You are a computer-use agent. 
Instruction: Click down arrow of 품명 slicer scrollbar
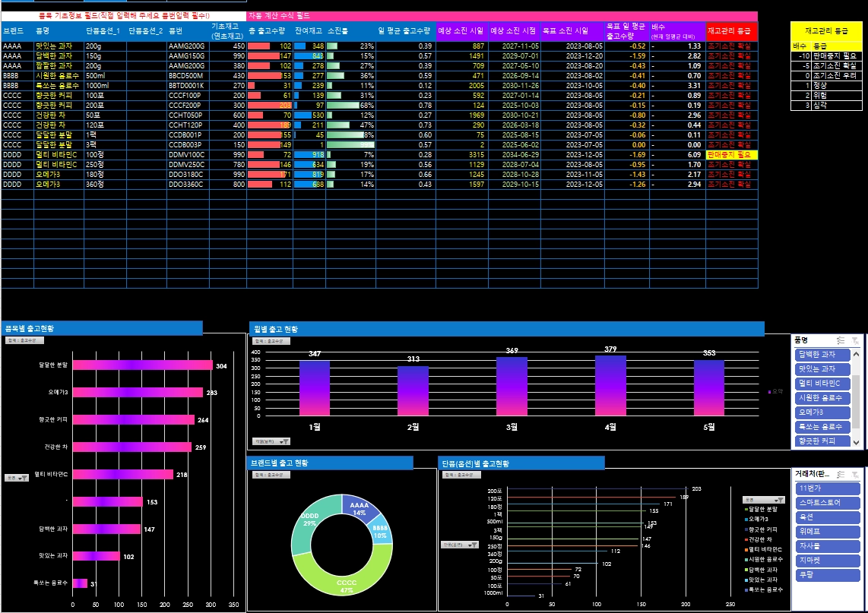click(857, 442)
